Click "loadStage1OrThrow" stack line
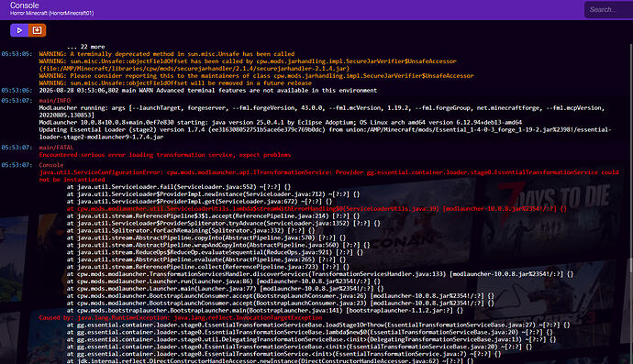Viewport: 633px width, 364px height. 318,325
